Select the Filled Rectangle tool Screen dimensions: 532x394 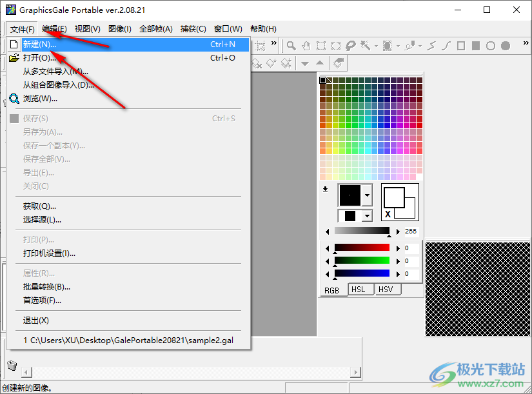pyautogui.click(x=476, y=46)
